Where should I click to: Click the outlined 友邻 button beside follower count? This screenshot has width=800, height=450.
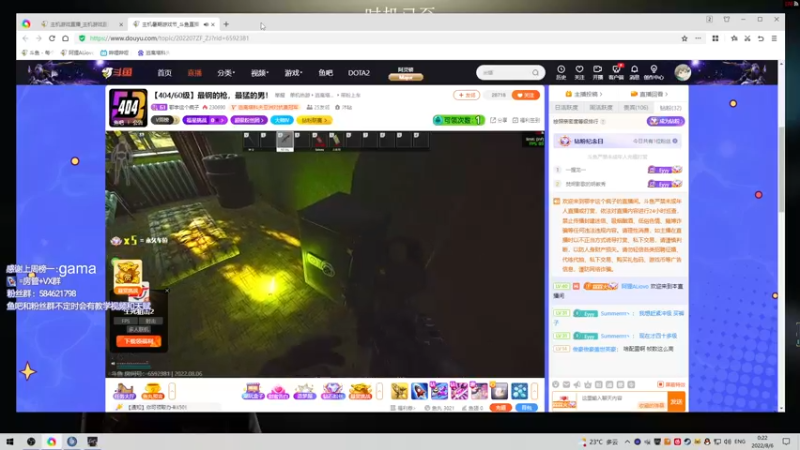(x=466, y=95)
